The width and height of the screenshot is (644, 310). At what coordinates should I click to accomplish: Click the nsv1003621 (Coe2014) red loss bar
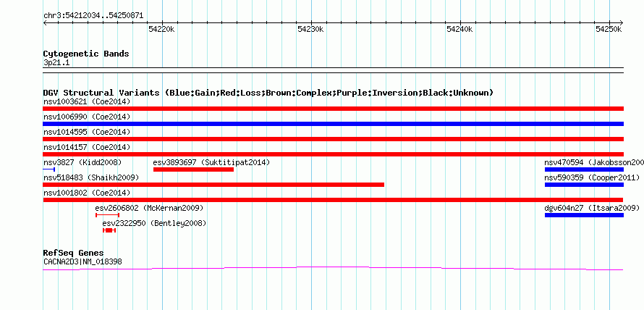point(333,109)
